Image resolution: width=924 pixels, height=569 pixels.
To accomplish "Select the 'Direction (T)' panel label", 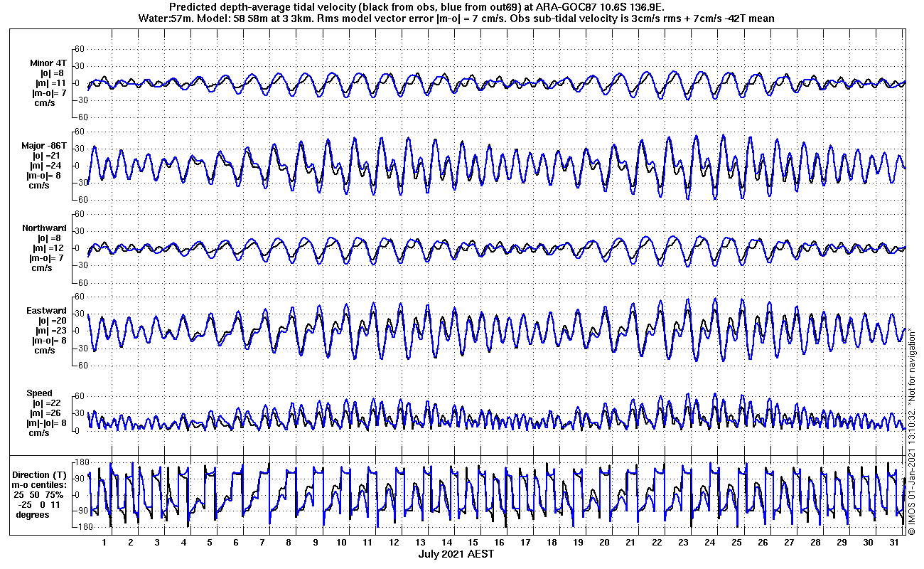I will coord(41,474).
